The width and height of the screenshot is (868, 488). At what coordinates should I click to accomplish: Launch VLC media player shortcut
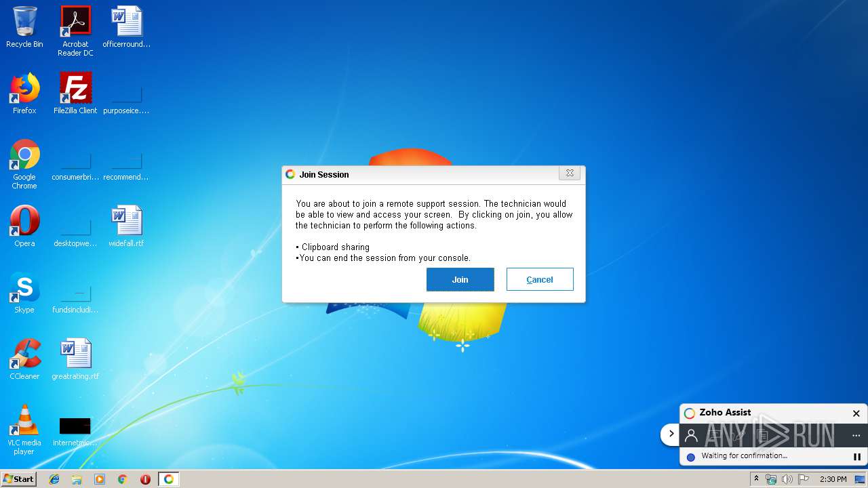pyautogui.click(x=24, y=430)
